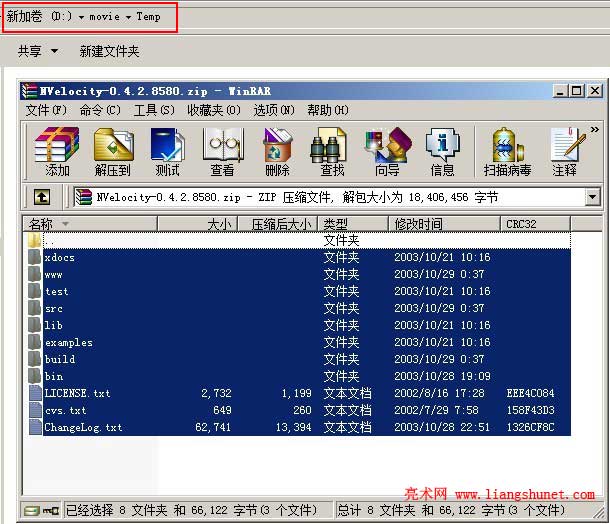Viewport: 610px width, 524px height.
Task: Click the Test (测试) archive icon
Action: [168, 145]
